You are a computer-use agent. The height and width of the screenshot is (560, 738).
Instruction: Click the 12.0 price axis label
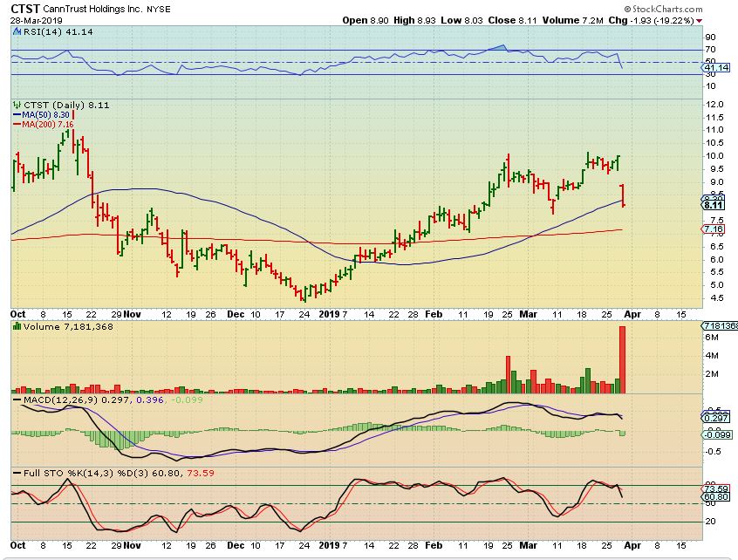tap(715, 105)
